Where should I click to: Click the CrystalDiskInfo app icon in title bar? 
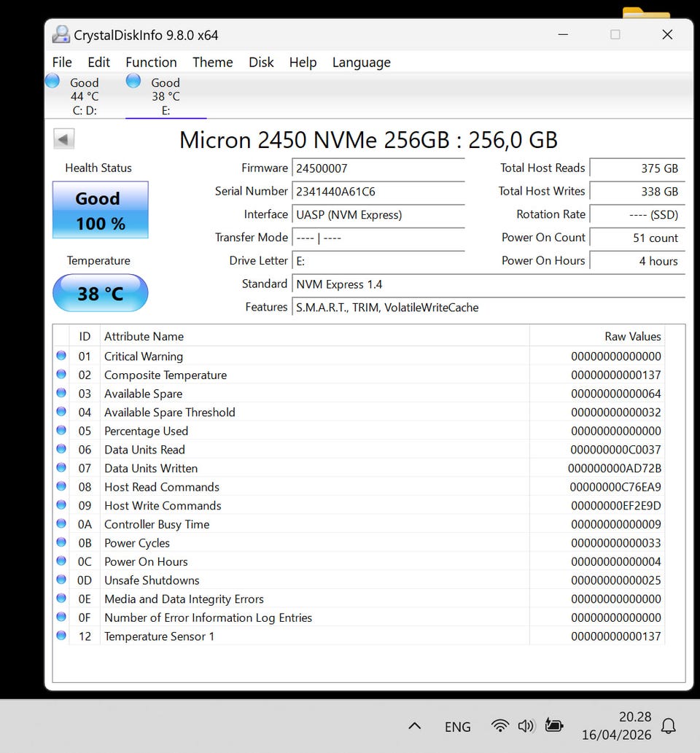(x=61, y=34)
